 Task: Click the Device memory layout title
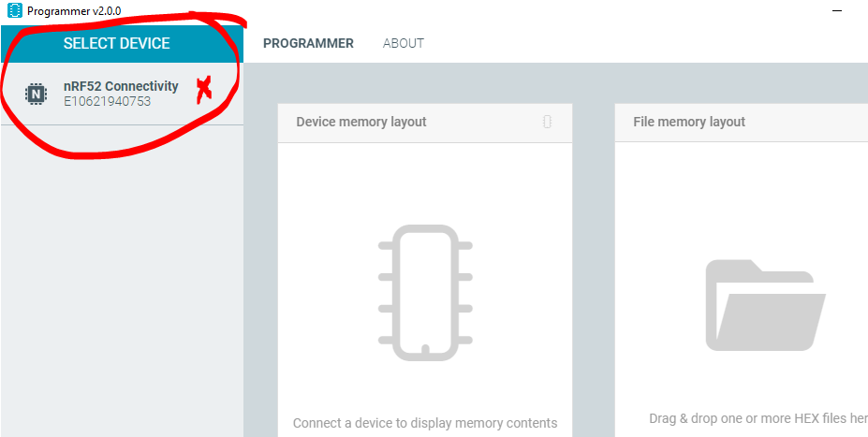(x=361, y=122)
